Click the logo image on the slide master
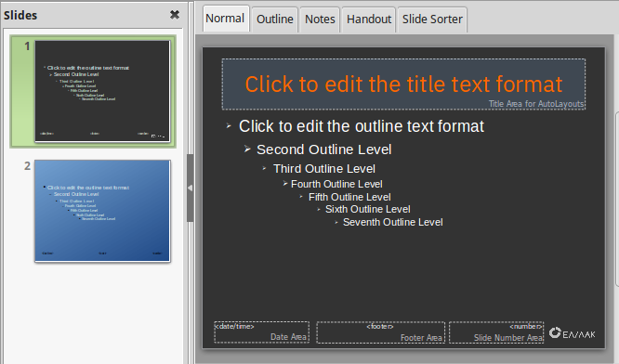The width and height of the screenshot is (619, 364). [572, 333]
